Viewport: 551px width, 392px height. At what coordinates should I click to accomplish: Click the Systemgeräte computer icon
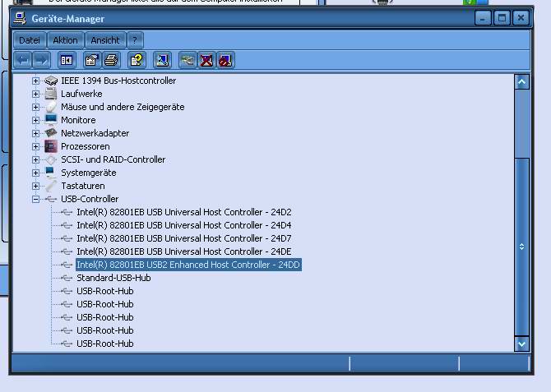coord(51,173)
